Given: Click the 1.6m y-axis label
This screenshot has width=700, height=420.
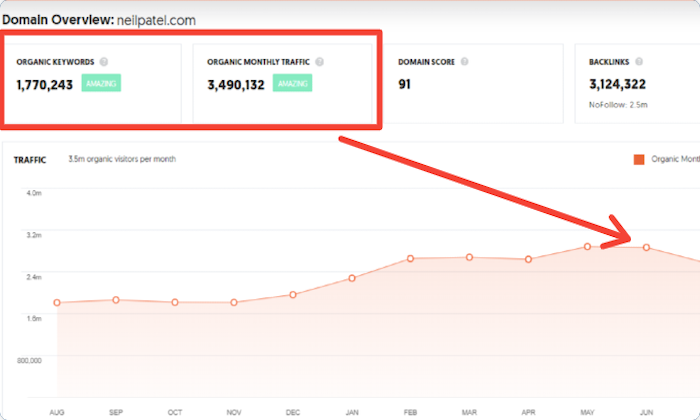Looking at the screenshot, I should (34, 318).
